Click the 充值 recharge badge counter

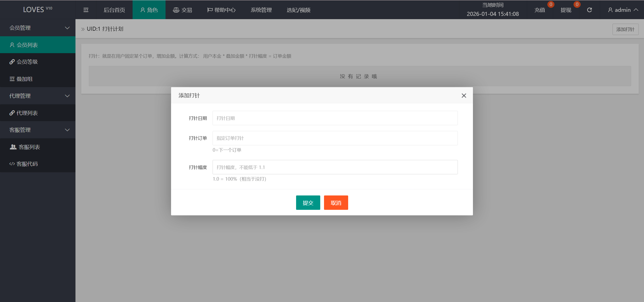(551, 4)
